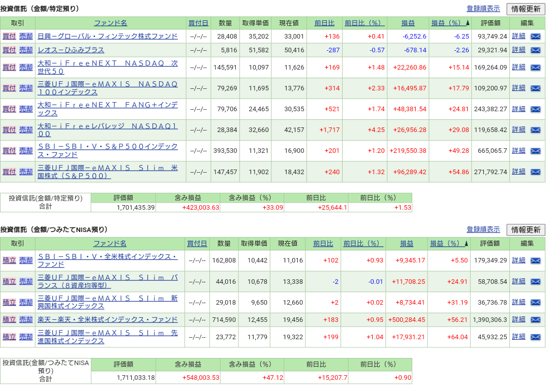
Task: Open 大和iFreeNEXT NASDAQ次世代50 fund link
Action: click(x=108, y=67)
